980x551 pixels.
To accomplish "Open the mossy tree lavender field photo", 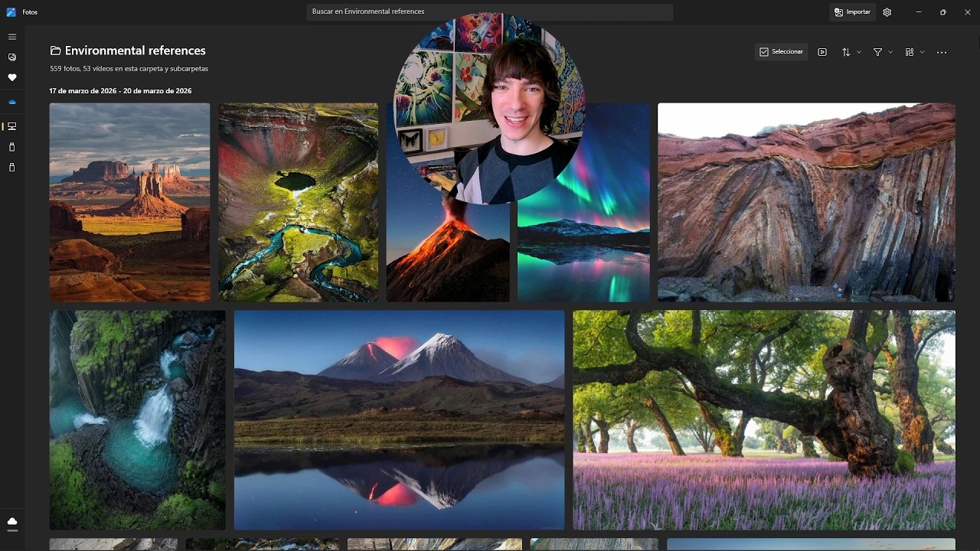I will [x=764, y=420].
